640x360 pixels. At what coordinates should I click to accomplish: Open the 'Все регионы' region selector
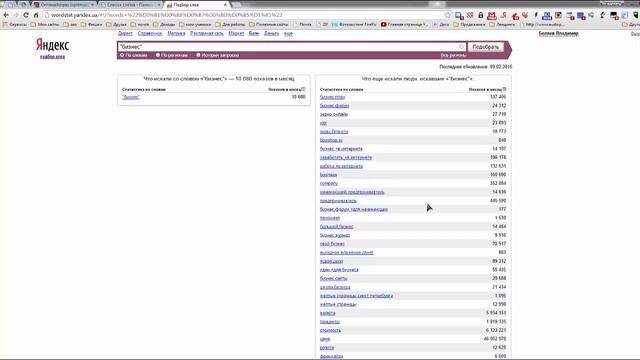point(453,55)
